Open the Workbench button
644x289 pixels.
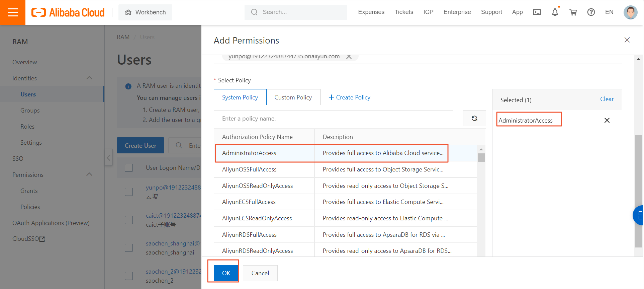[145, 12]
